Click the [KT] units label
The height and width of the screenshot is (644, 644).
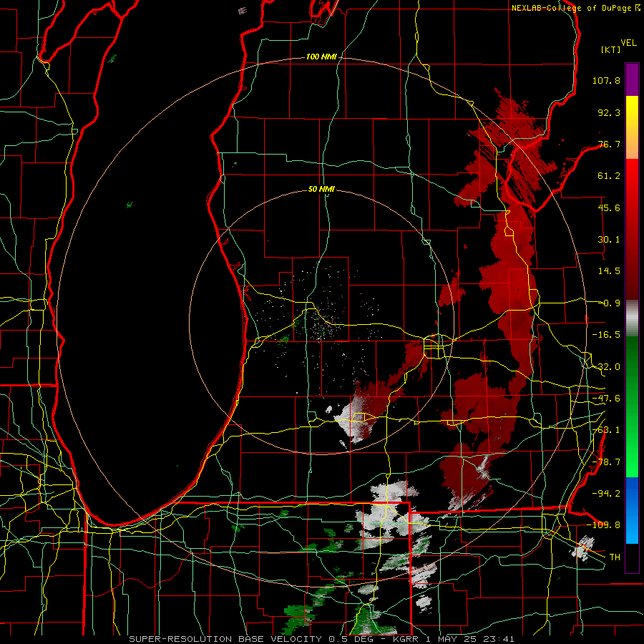611,49
